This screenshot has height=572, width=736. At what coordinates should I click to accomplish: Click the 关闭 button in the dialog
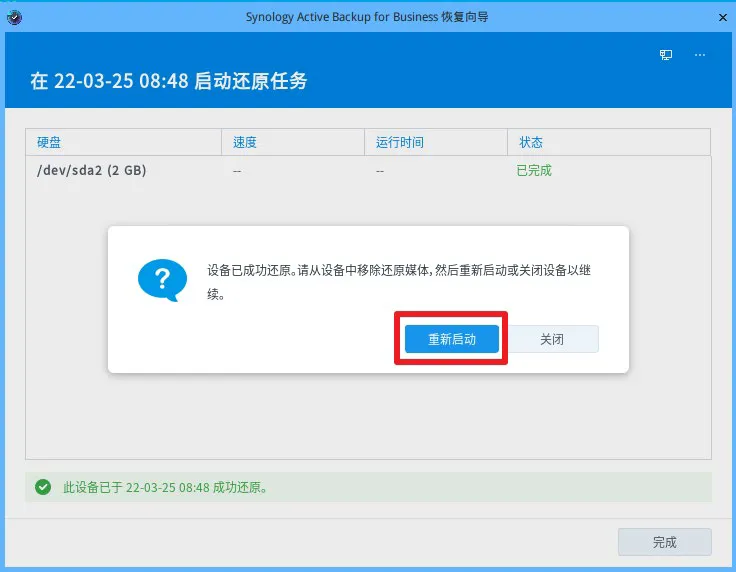click(x=552, y=339)
